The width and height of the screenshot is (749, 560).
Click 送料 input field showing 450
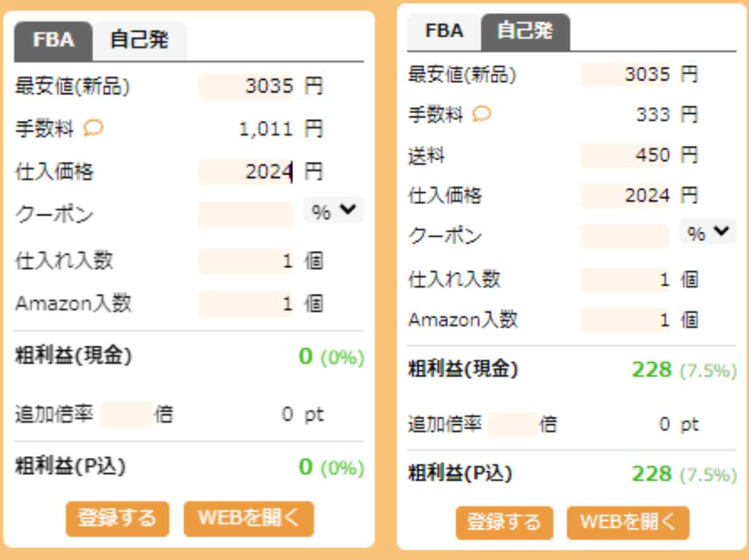[624, 156]
